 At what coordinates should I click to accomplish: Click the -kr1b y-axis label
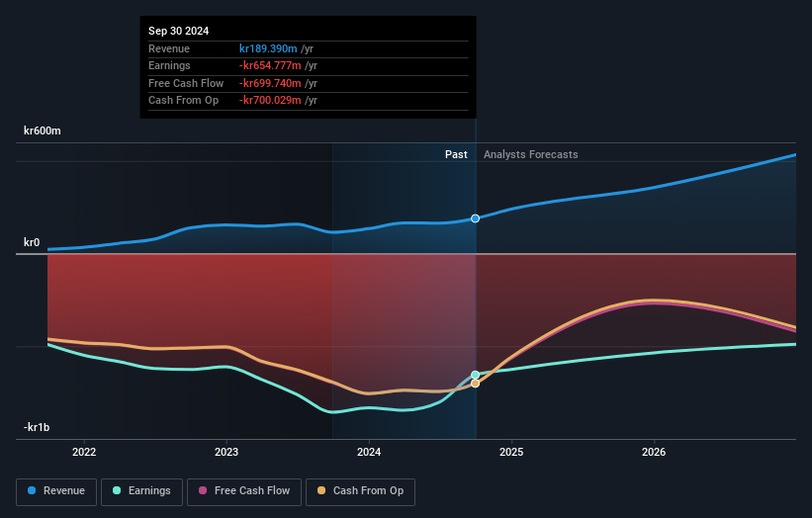[x=37, y=427]
